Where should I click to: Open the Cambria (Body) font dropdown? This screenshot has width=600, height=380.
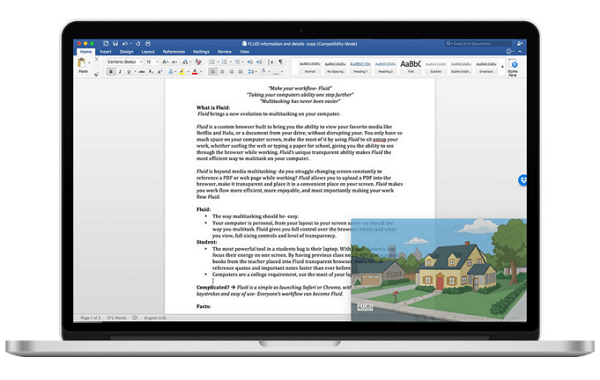coord(125,62)
